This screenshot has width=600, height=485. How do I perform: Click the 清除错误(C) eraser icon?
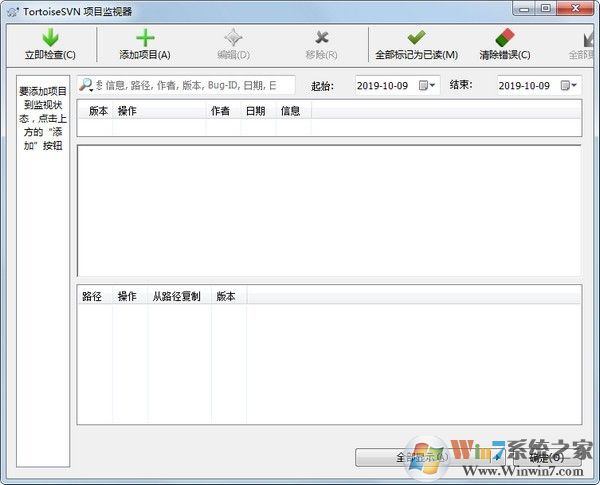coord(505,38)
